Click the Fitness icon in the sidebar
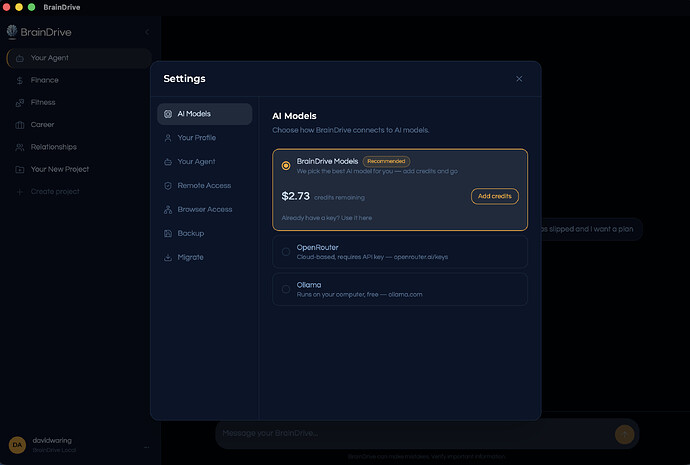 [20, 103]
